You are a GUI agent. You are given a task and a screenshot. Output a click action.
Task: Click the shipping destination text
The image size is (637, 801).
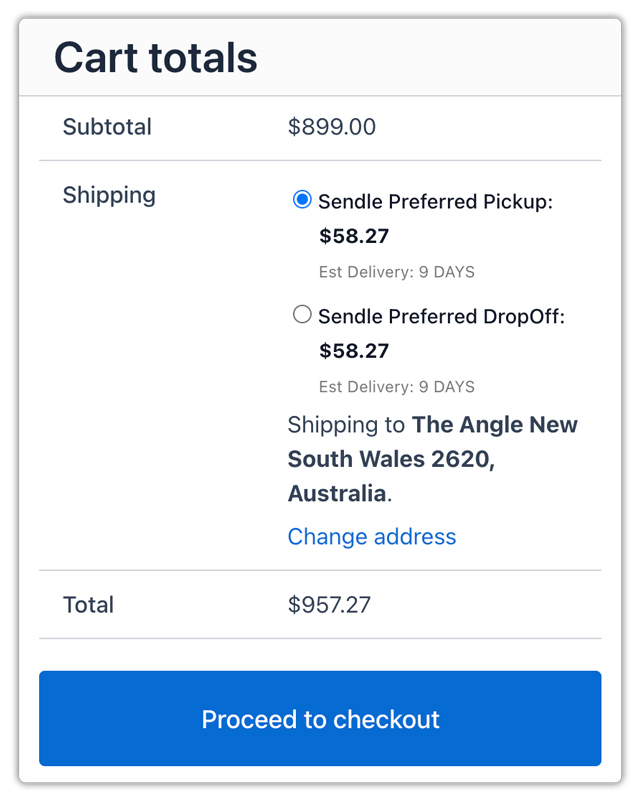(x=432, y=459)
